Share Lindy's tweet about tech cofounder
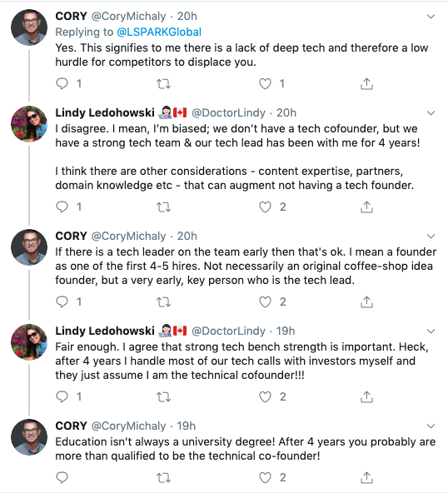Viewport: 448px width, 493px height. 366,207
